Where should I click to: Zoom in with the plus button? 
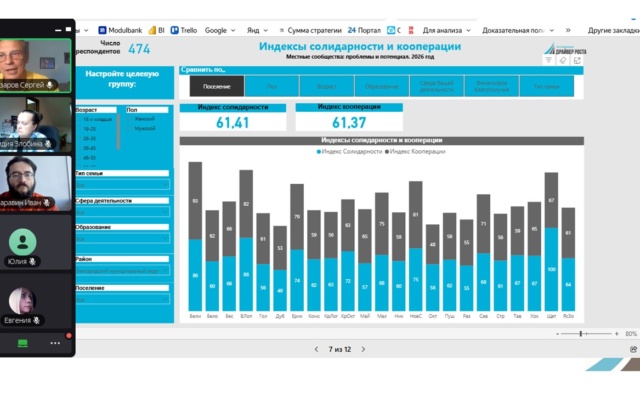tap(616, 334)
